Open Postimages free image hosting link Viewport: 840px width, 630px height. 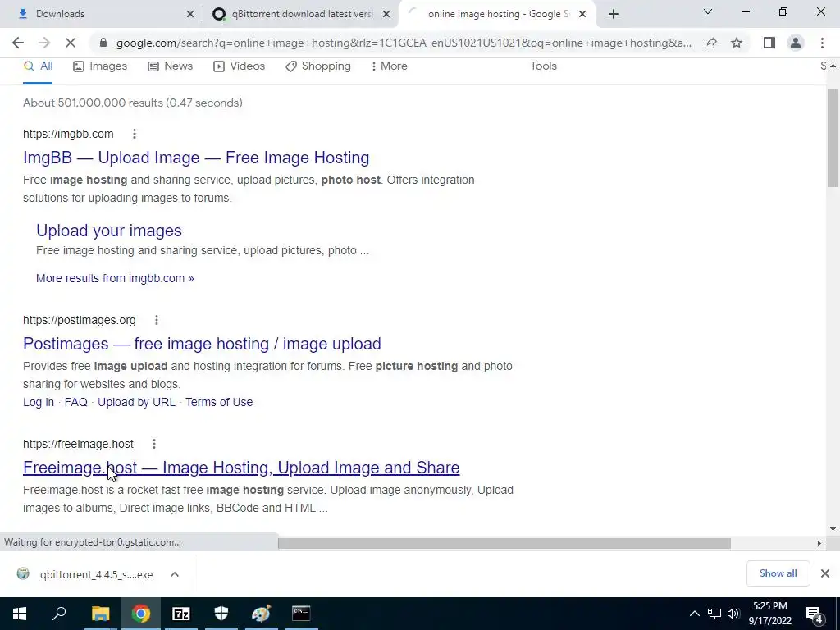pyautogui.click(x=202, y=344)
